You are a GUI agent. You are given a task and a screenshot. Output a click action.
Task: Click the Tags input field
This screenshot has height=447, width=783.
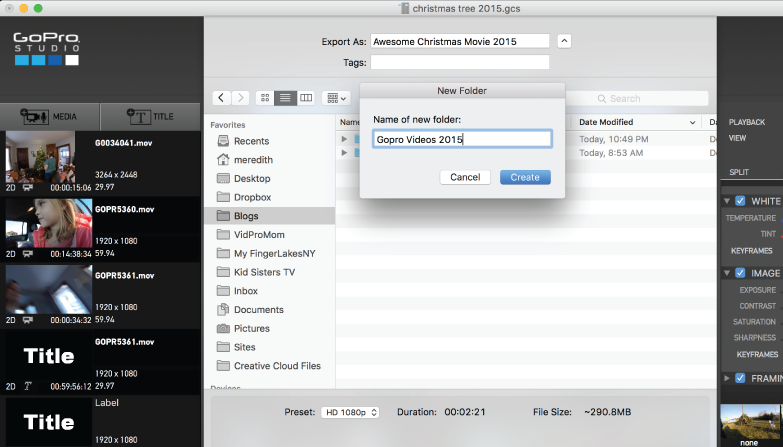pyautogui.click(x=459, y=62)
